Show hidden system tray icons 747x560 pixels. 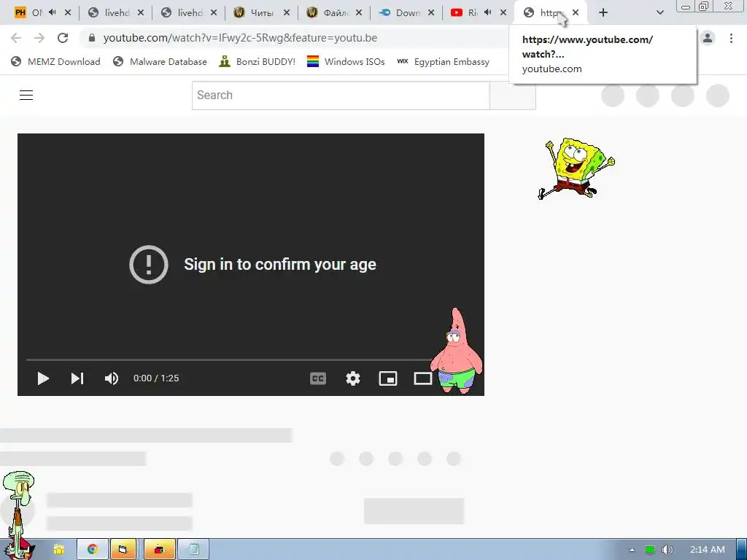tap(632, 550)
